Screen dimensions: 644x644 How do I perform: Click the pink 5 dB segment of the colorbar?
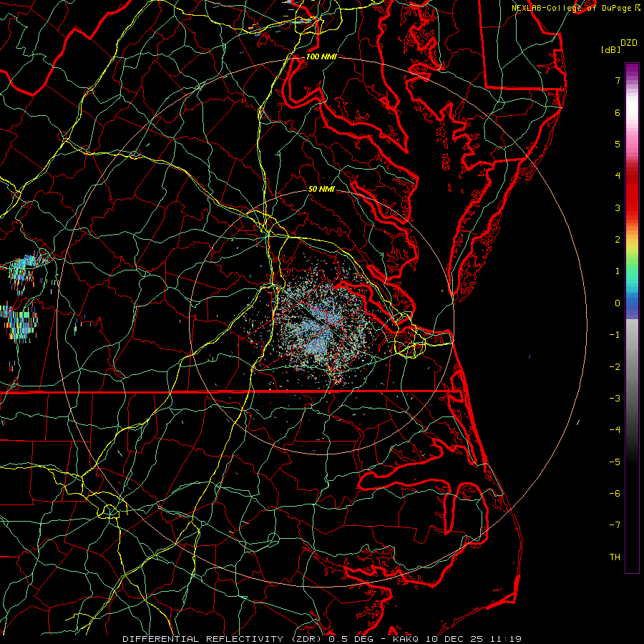(632, 144)
